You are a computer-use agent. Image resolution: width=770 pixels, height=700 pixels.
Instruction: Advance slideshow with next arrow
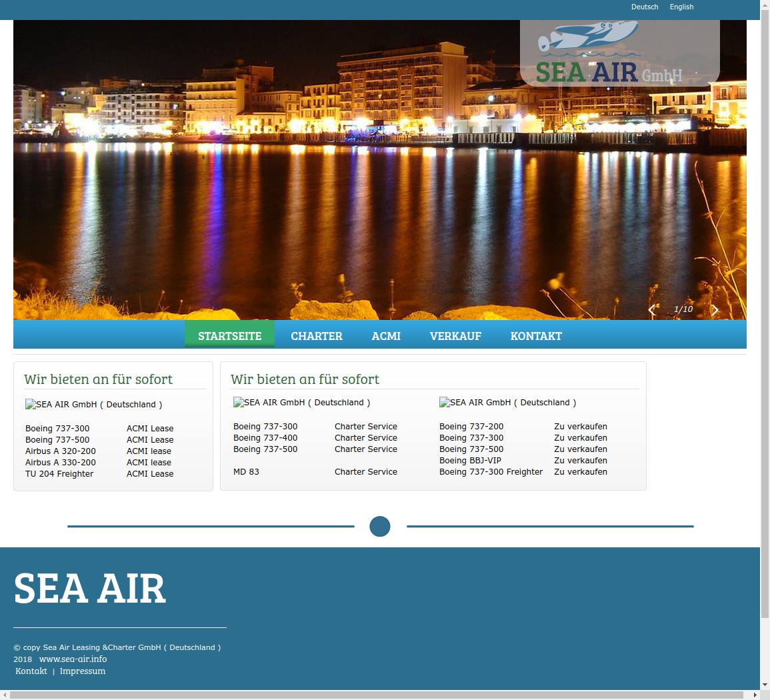coord(715,310)
